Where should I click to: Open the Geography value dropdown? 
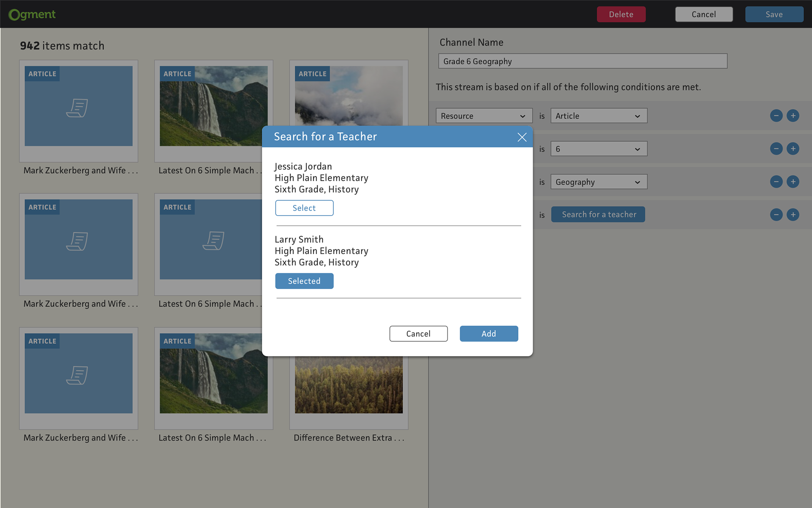click(598, 182)
